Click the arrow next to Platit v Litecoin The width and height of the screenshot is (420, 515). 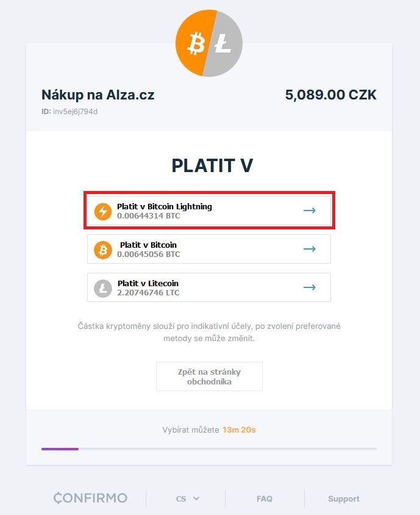[x=310, y=287]
